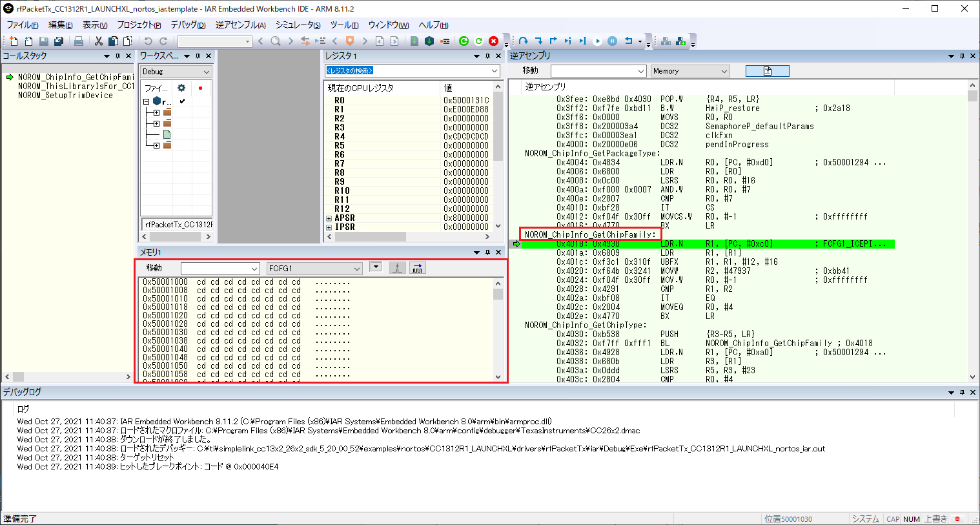Pin the Register 1 panel
Screen dimensions: 980x525
pos(487,56)
